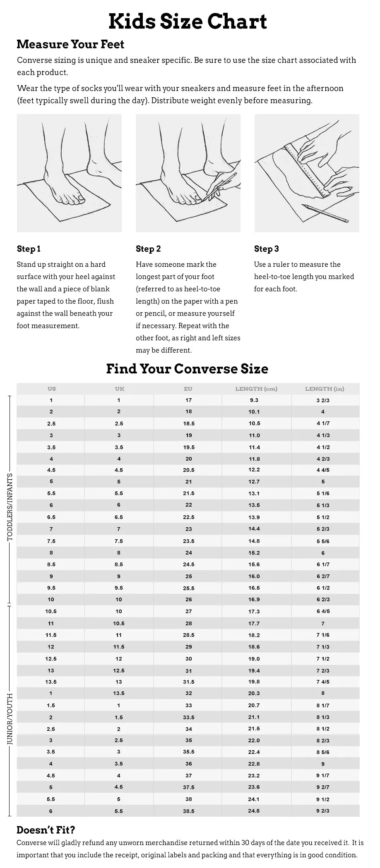
Task: Click the Step 1 heading
Action: [29, 249]
